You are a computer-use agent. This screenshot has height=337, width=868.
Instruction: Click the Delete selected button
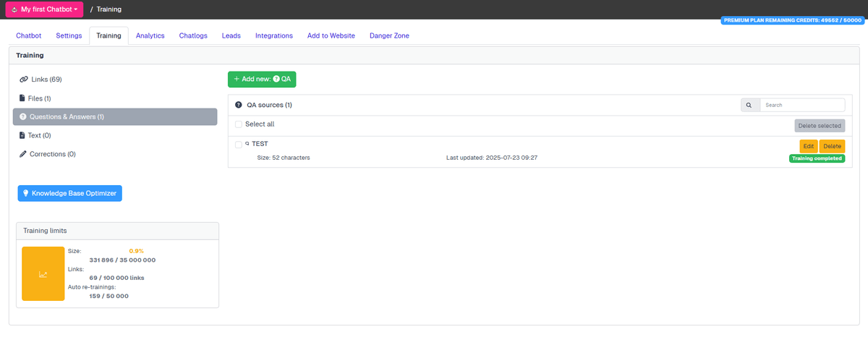click(819, 126)
